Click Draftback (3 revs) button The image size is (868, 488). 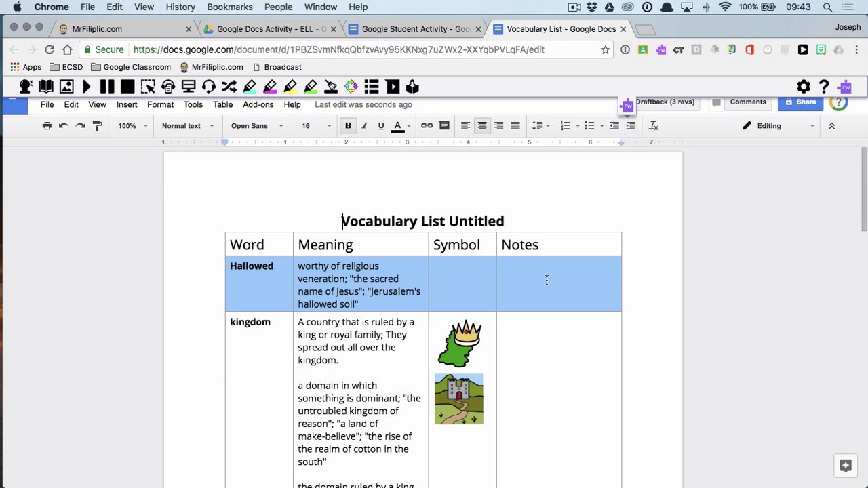665,102
